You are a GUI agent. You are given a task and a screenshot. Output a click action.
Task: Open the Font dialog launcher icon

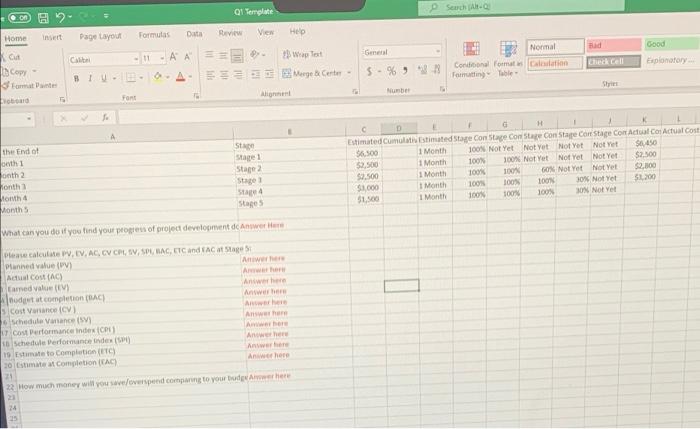tap(196, 96)
